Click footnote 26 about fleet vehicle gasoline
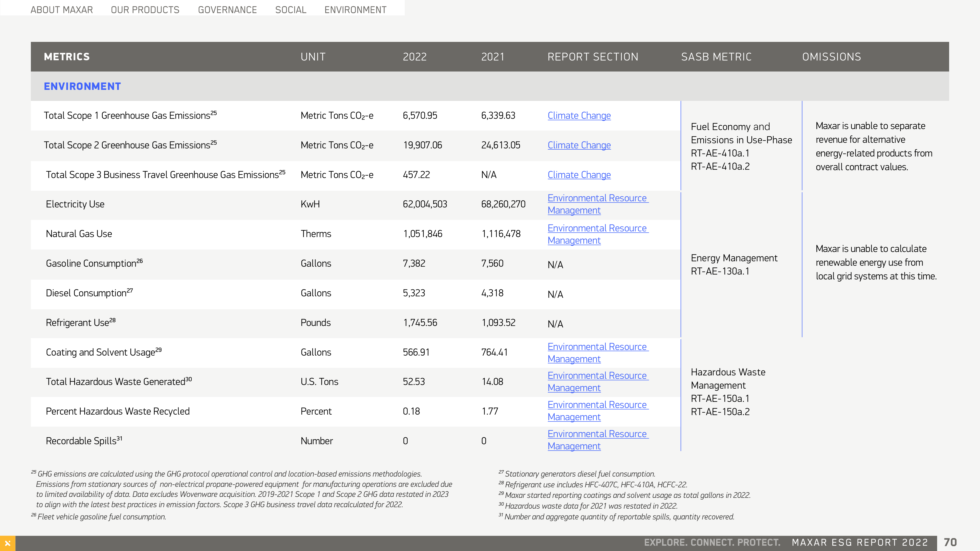980x551 pixels. pyautogui.click(x=99, y=517)
